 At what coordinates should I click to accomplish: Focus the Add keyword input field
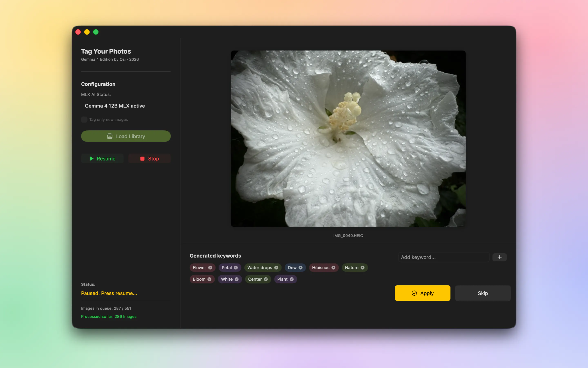point(444,257)
